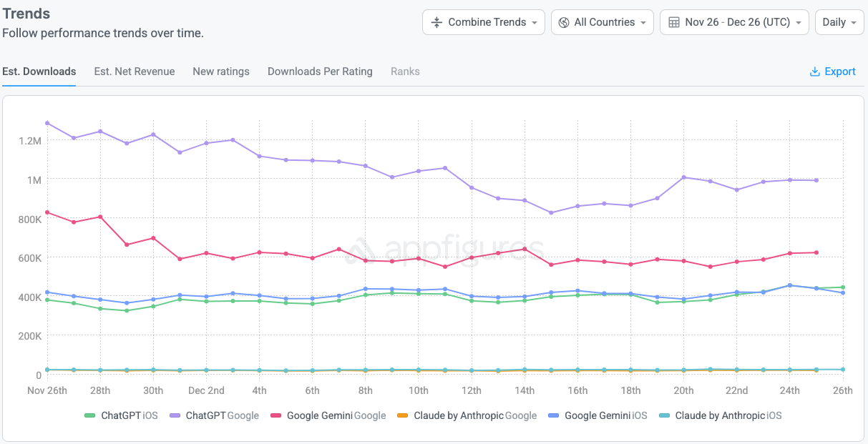Open the Daily granularity dropdown
Screen dimensions: 868x444
[839, 22]
